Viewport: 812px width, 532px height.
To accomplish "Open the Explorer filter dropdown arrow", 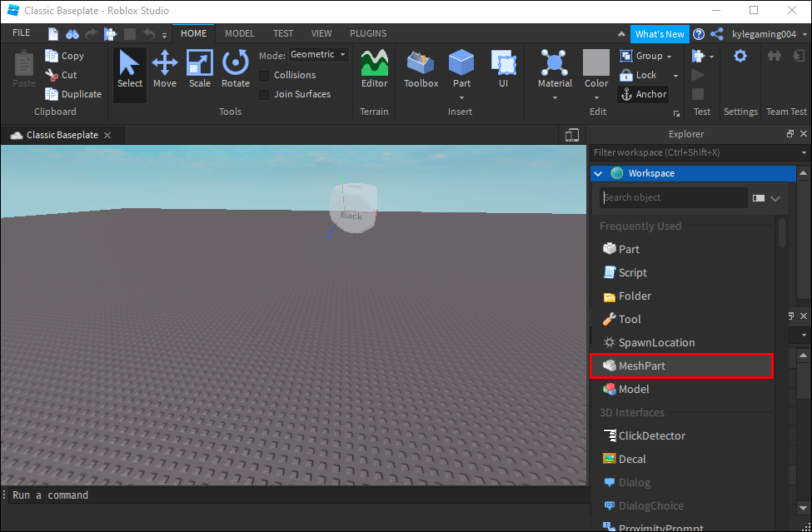I will pos(804,152).
